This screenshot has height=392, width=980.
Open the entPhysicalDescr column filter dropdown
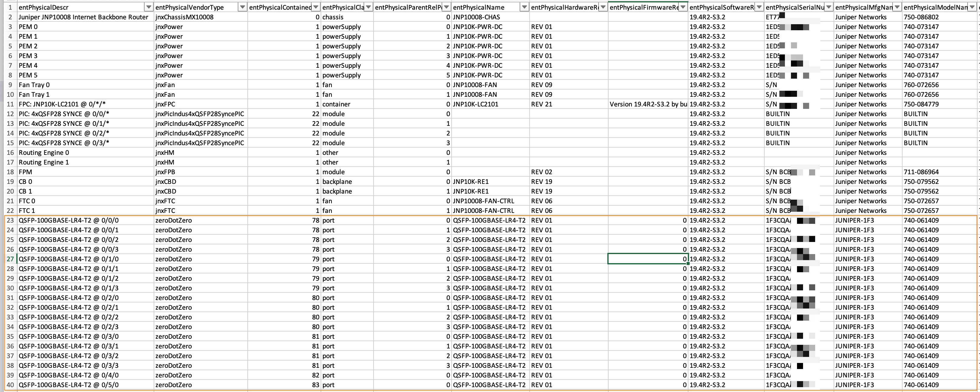pos(149,7)
